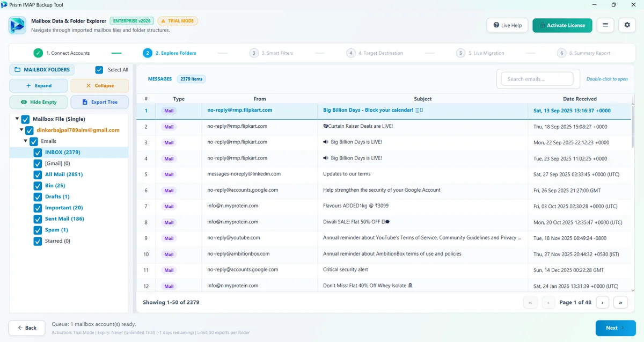Click step 4 circle Target Destination
Screen dimensions: 644x342
click(350, 53)
